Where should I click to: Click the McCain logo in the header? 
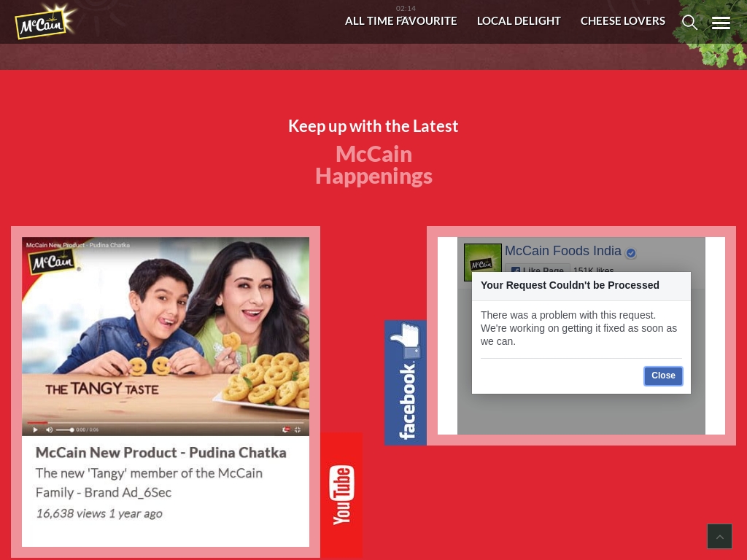pyautogui.click(x=45, y=22)
